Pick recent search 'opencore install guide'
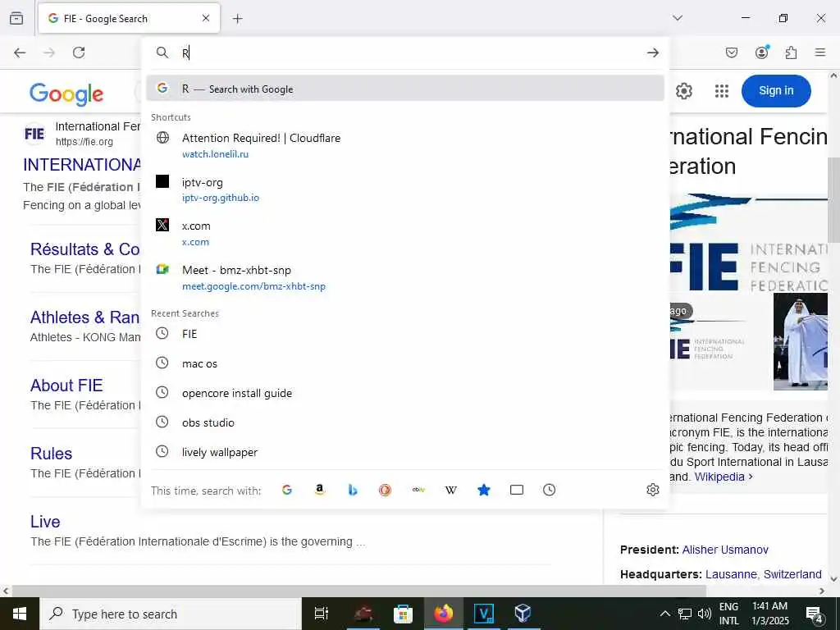The image size is (840, 630). [405, 393]
